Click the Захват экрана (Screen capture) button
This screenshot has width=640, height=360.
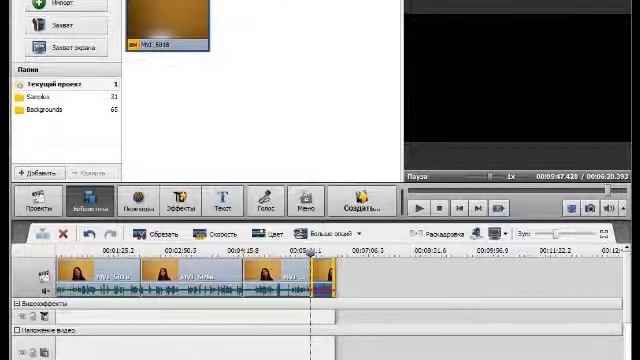(67, 48)
